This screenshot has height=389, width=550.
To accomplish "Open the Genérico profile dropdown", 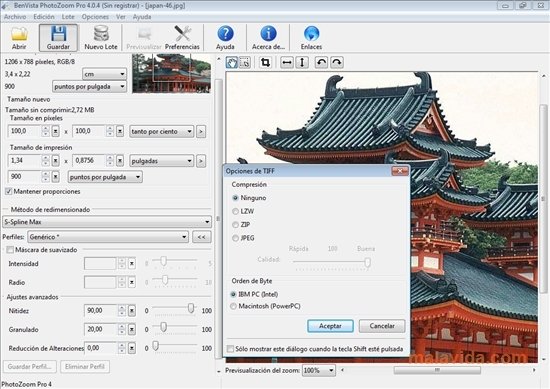I will click(x=108, y=237).
